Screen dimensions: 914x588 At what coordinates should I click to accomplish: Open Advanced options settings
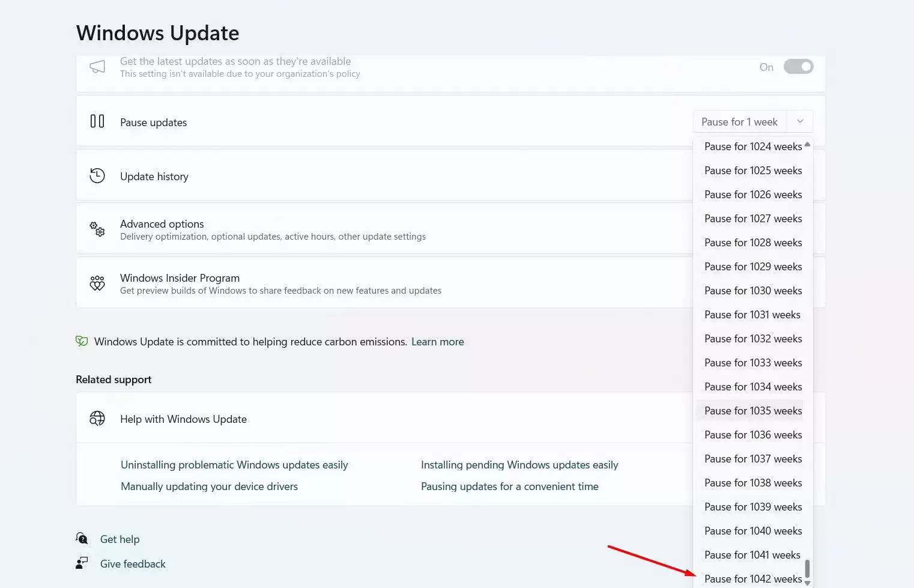[x=384, y=229]
